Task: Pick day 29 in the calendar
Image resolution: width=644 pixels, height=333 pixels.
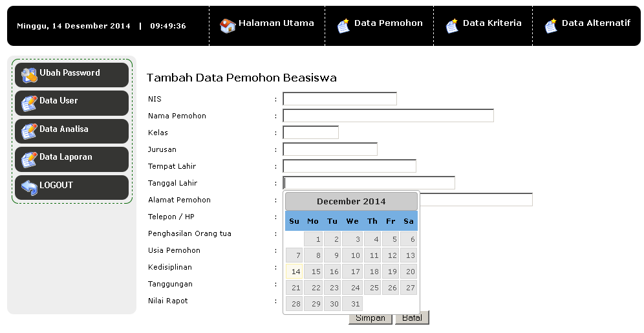Action: point(314,304)
